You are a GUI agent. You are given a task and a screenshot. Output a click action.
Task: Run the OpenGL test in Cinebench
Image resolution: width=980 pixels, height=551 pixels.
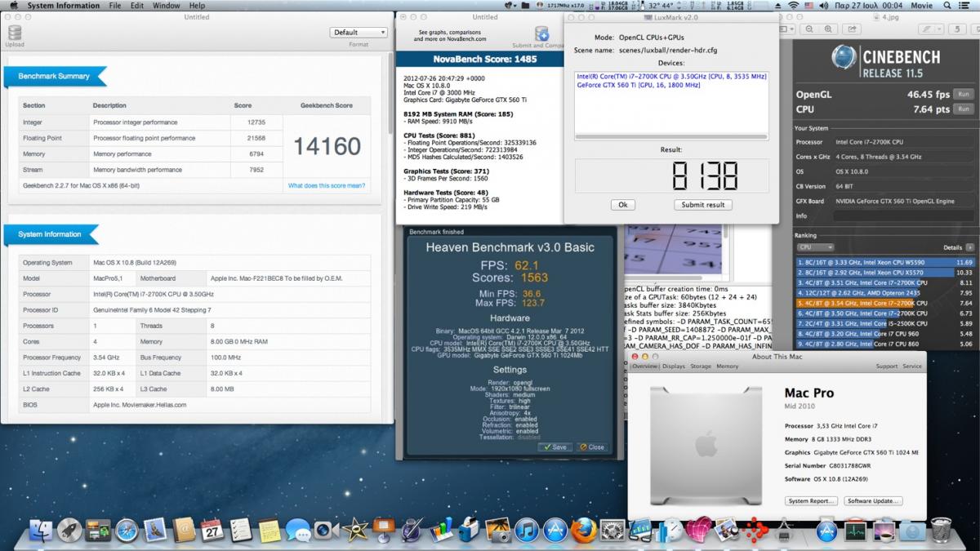(x=964, y=95)
